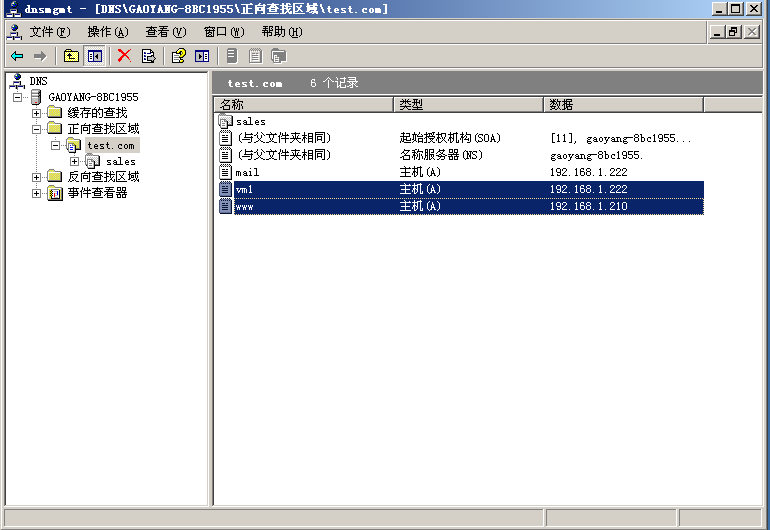770x530 pixels.
Task: Expand the 事件查看器 node
Action: [36, 193]
